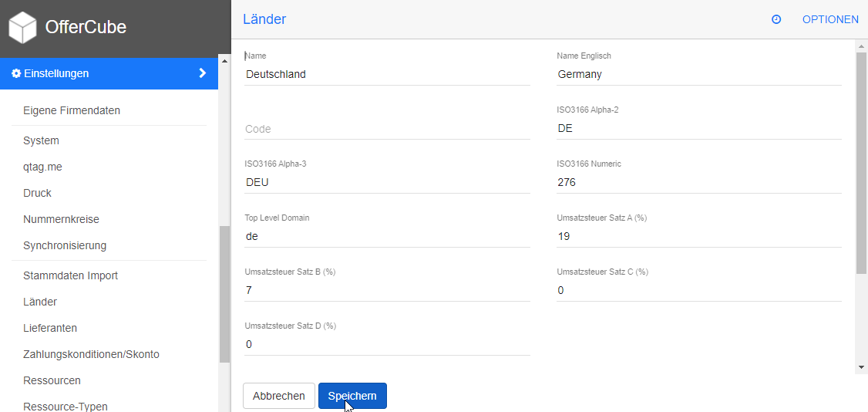This screenshot has width=868, height=412.
Task: Edit ISO3166 Alpha-3 field DEU
Action: (x=387, y=182)
